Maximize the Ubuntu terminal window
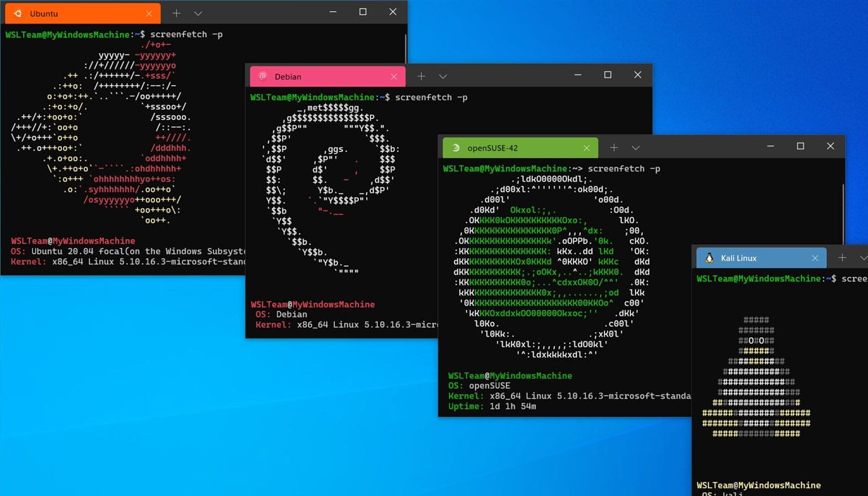This screenshot has width=868, height=496. point(363,12)
